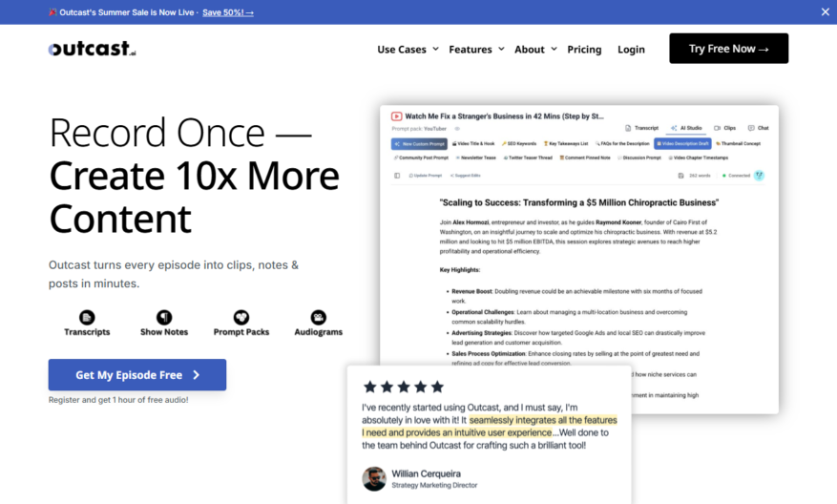Switch to the Clips tab
The height and width of the screenshot is (504, 837).
coord(725,128)
